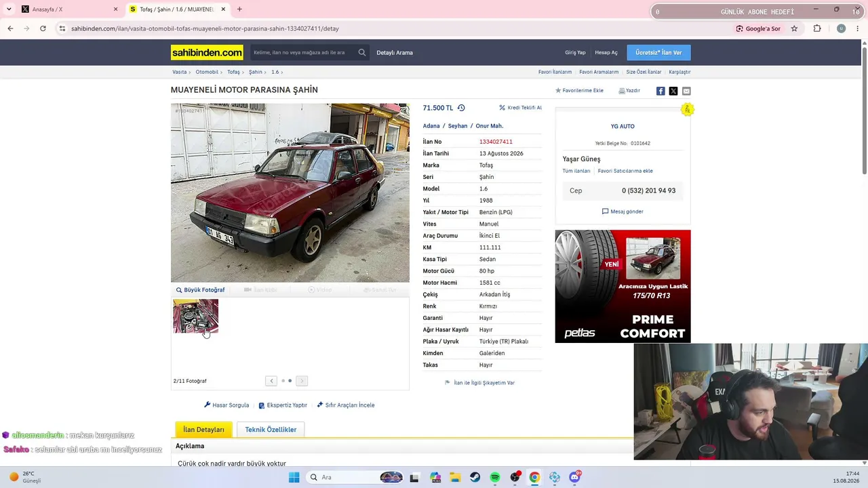This screenshot has width=868, height=488.
Task: Open Steam from the taskbar
Action: click(x=475, y=477)
